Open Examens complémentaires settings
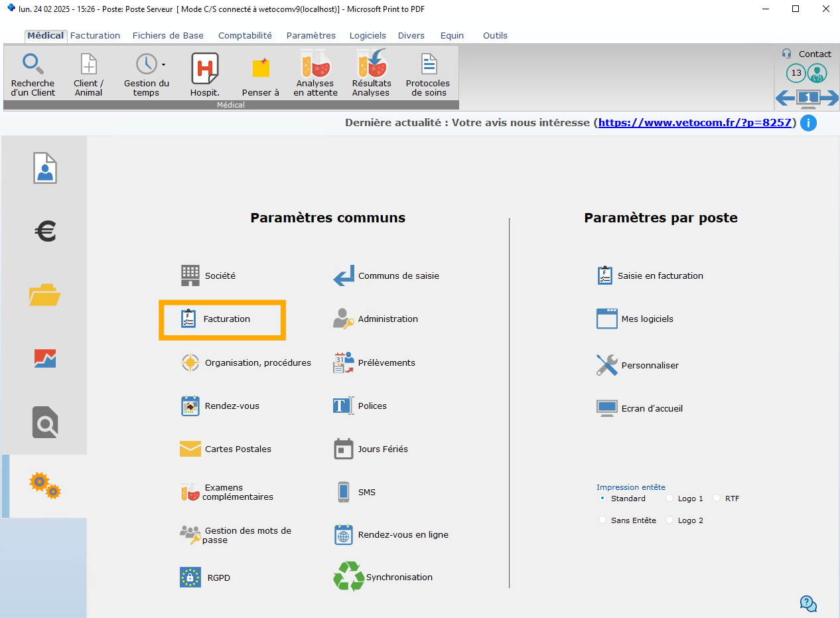This screenshot has height=618, width=840. pos(227,492)
